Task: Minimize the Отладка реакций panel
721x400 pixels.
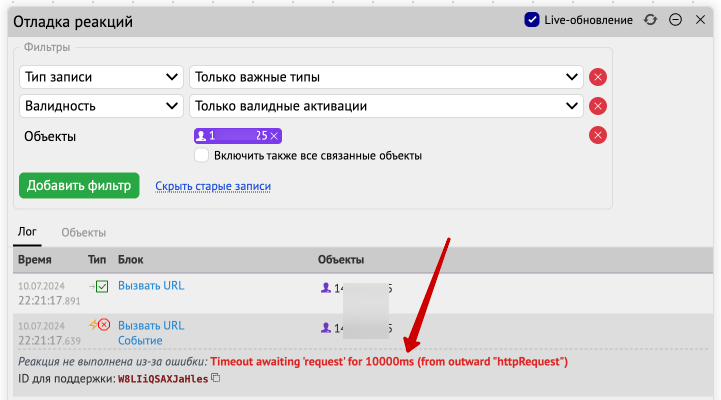Action: [x=676, y=20]
